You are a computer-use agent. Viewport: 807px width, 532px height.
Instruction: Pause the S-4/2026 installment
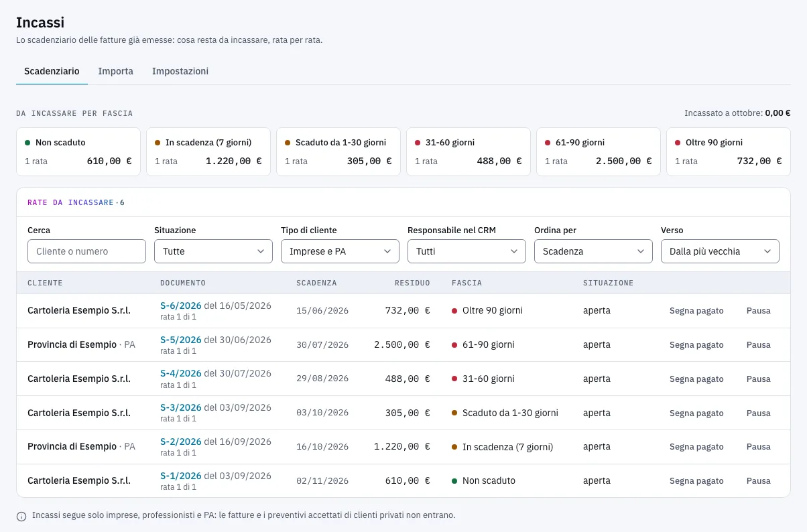(x=759, y=379)
